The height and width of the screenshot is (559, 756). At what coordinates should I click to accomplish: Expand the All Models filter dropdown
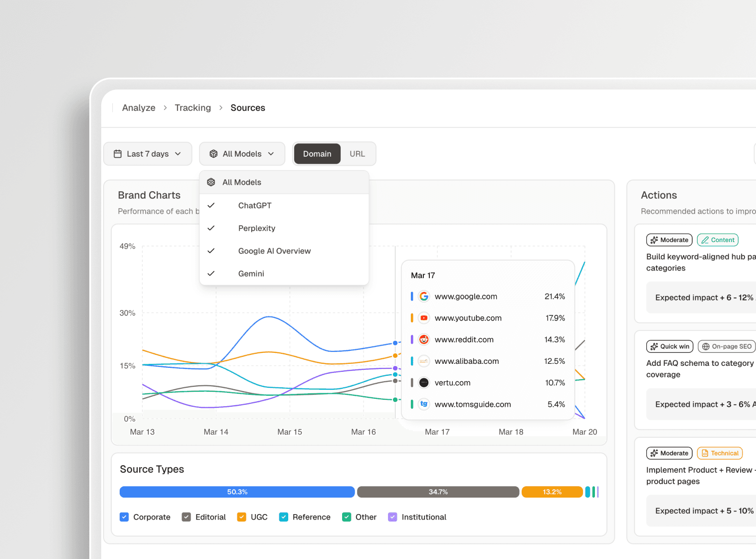[242, 154]
